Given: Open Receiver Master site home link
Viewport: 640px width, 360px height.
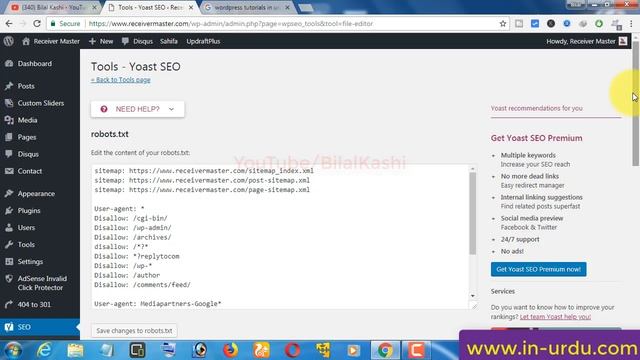Looking at the screenshot, I should click(x=51, y=41).
